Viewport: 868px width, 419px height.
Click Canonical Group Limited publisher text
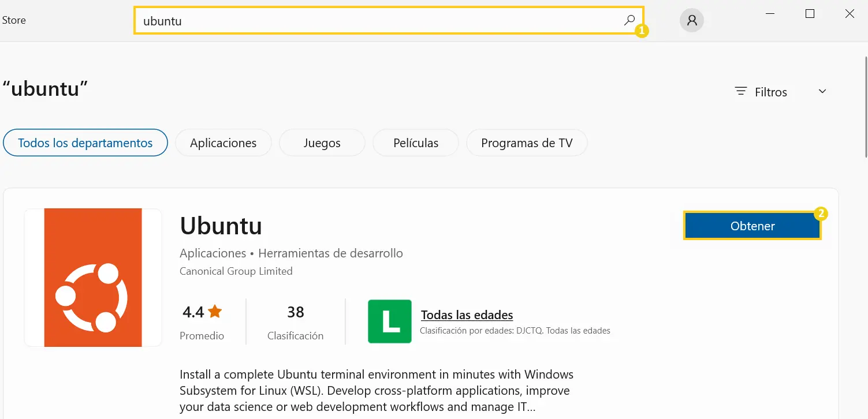click(236, 271)
